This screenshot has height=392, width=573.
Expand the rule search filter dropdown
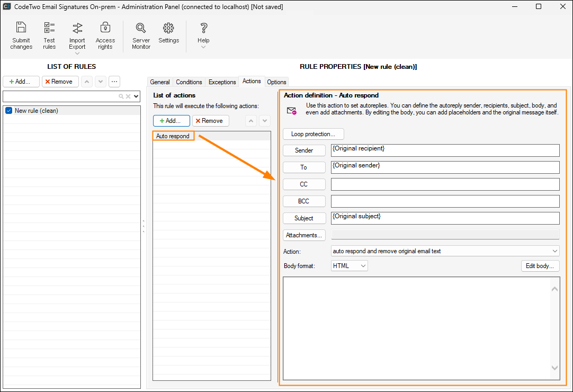click(136, 96)
